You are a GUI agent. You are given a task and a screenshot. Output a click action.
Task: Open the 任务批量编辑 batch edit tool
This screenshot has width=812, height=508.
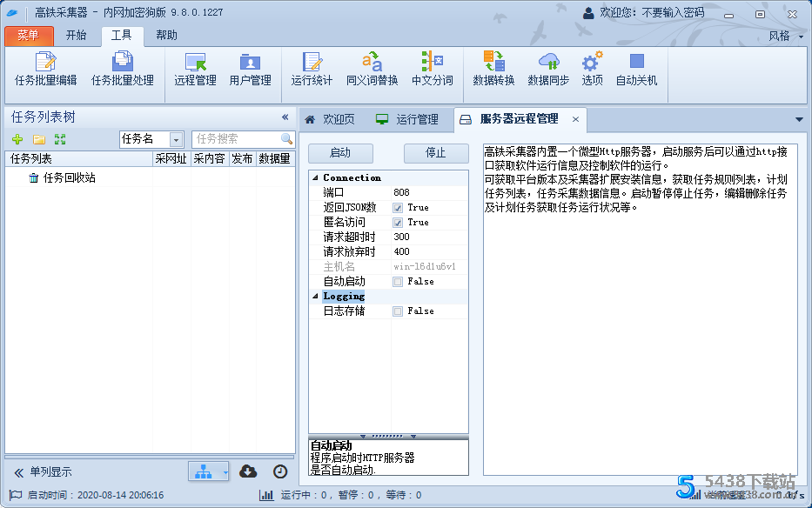click(44, 71)
